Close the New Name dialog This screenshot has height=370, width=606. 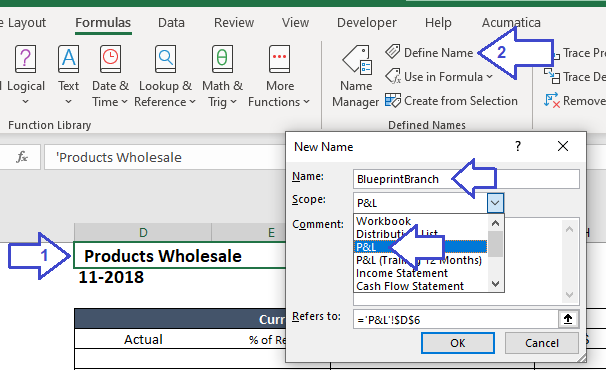point(563,146)
